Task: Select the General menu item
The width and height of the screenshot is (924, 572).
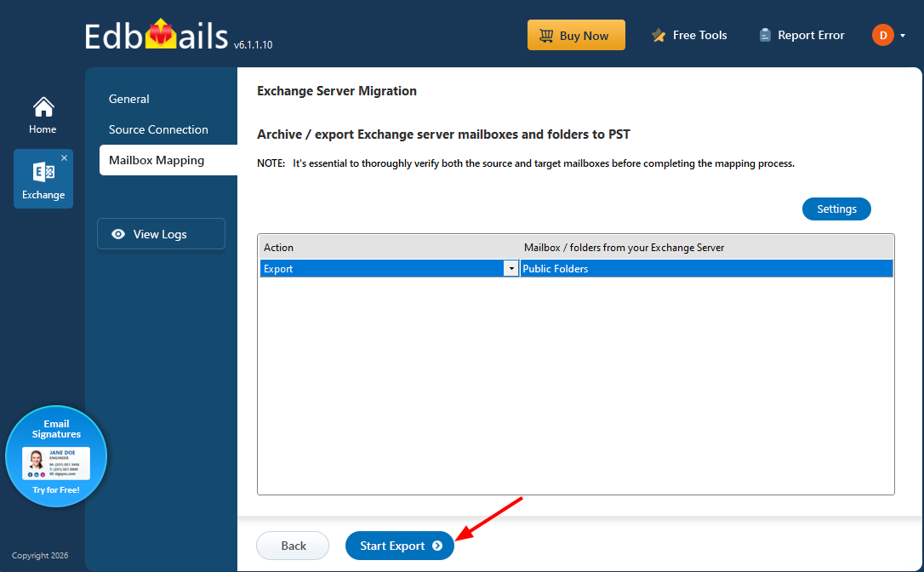Action: 129,99
